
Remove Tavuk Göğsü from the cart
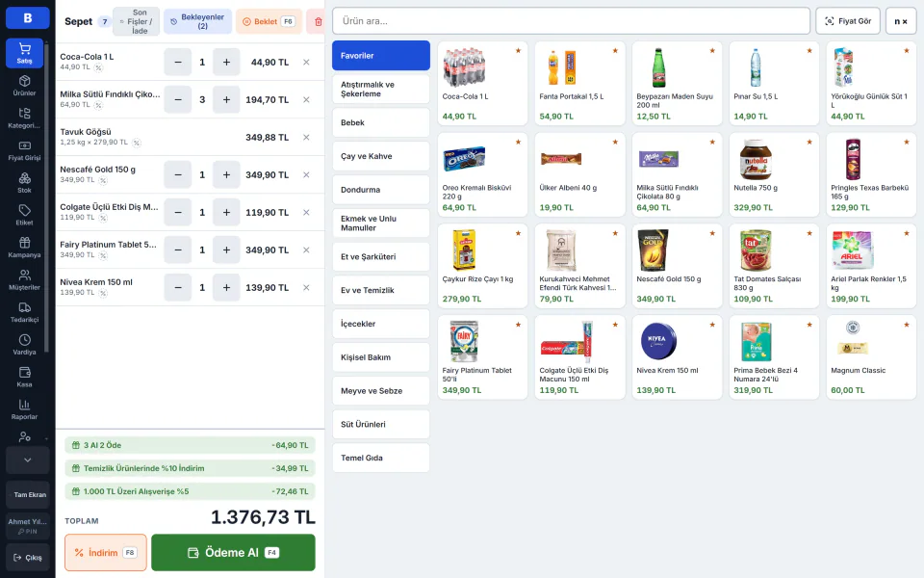[x=306, y=138]
